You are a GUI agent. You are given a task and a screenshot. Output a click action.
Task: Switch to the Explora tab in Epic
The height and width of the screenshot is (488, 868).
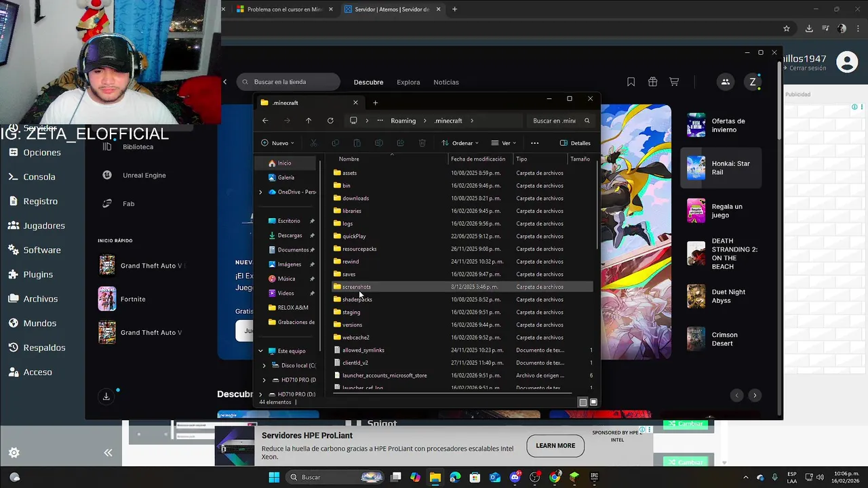408,82
